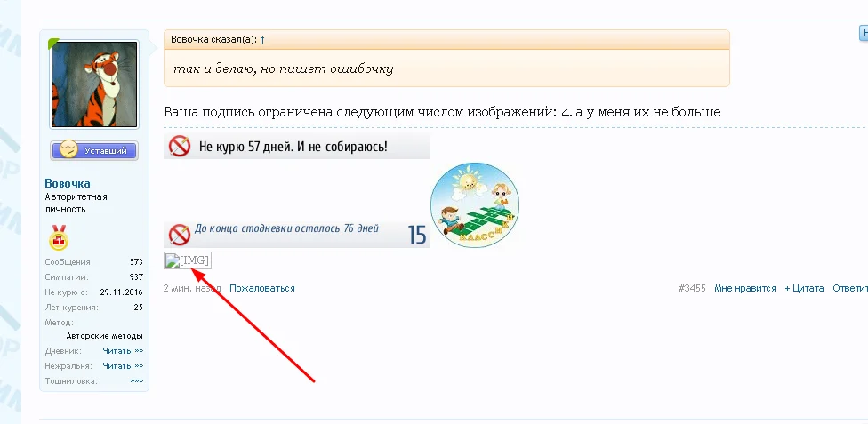868x424 pixels.
Task: Jump to quoted post via up arrow
Action: coord(263,40)
